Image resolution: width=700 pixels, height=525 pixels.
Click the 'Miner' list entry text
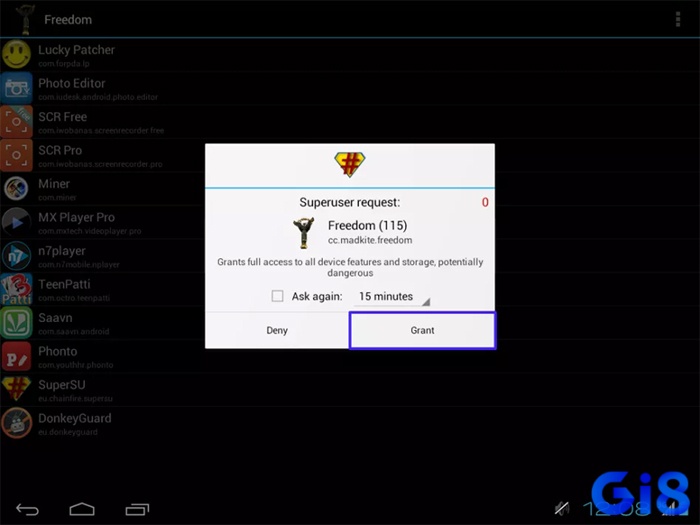click(54, 184)
